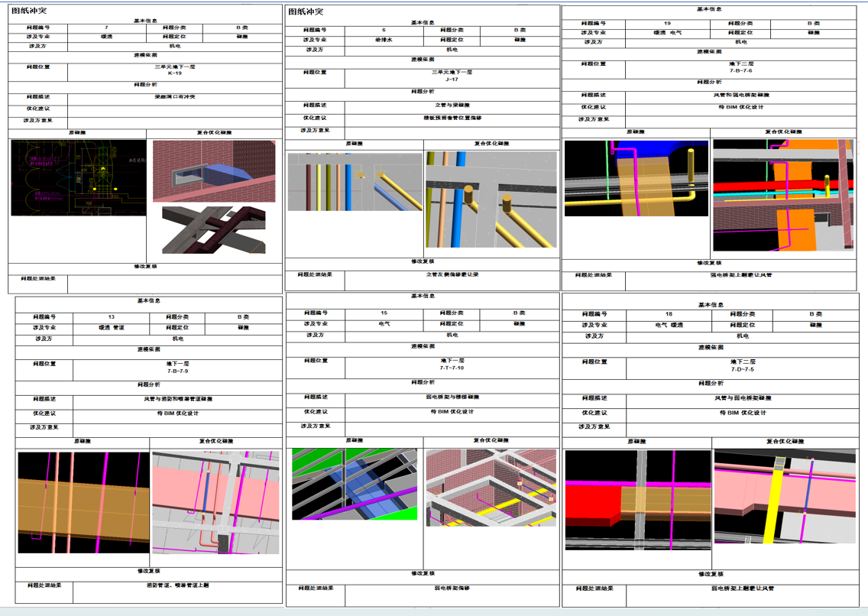Click the 梁跟洞口有冲突 description cell
Screen dimensions: 868x616
(175, 97)
